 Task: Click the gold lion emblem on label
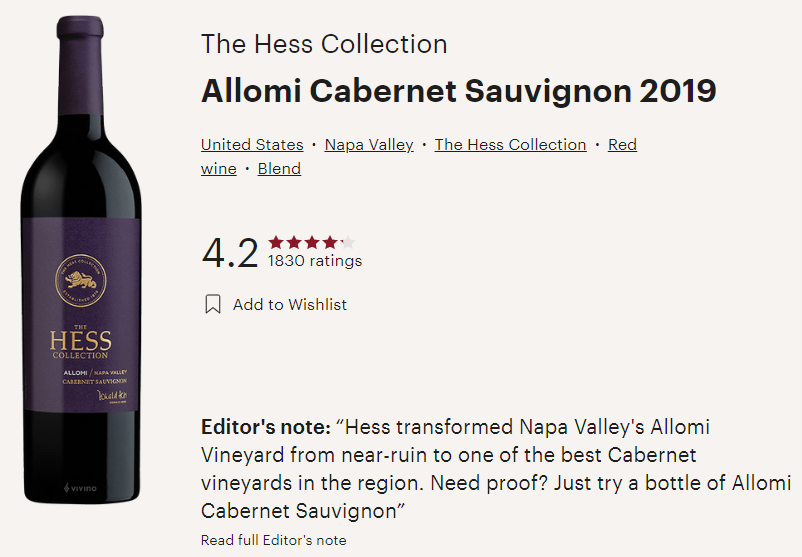click(81, 281)
